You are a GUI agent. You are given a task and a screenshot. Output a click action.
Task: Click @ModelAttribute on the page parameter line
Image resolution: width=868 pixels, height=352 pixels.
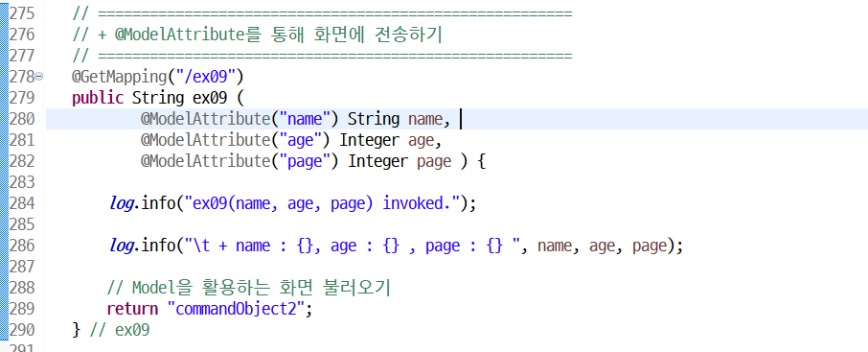point(205,161)
